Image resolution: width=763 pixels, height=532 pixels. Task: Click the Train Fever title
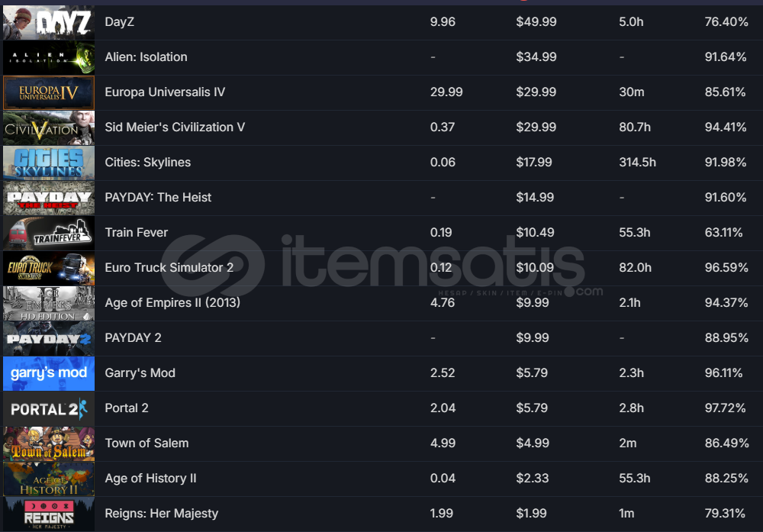137,232
